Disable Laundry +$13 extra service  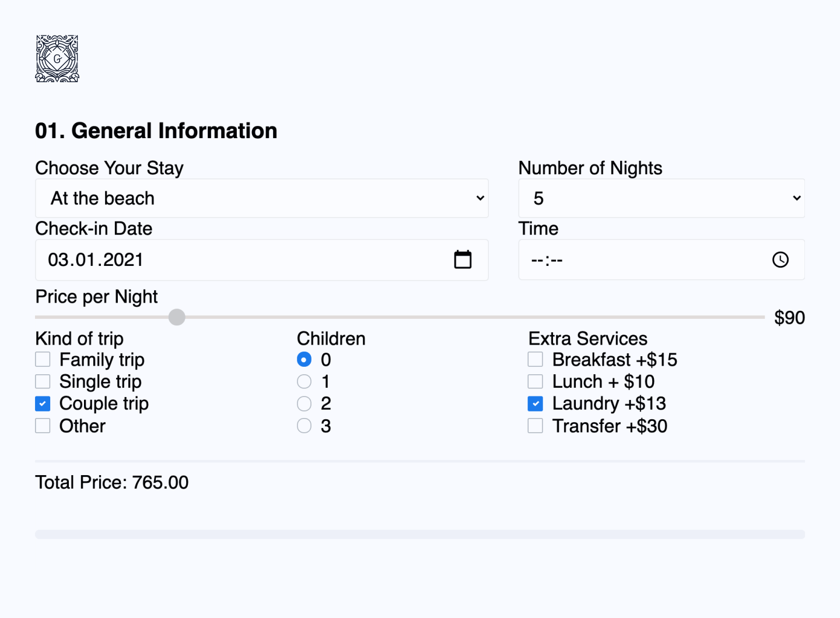535,403
